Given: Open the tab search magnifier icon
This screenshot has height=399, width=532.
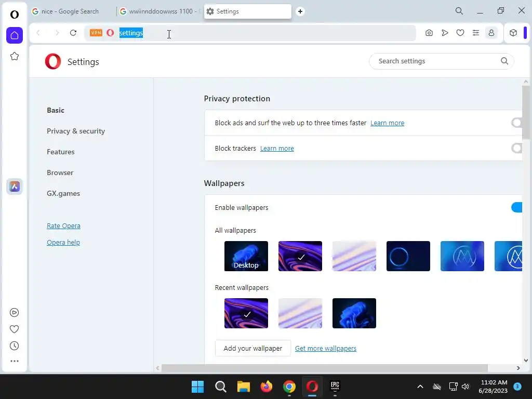Looking at the screenshot, I should pos(459,11).
